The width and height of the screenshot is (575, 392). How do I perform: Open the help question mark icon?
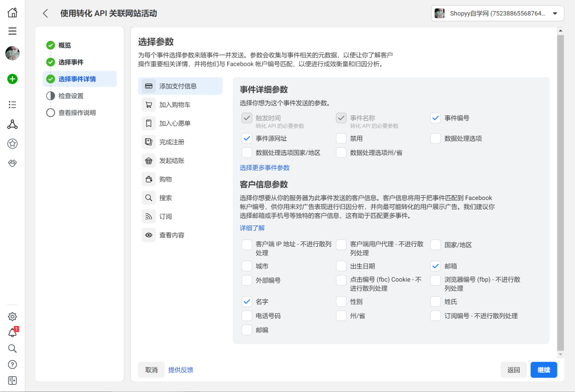point(12,364)
